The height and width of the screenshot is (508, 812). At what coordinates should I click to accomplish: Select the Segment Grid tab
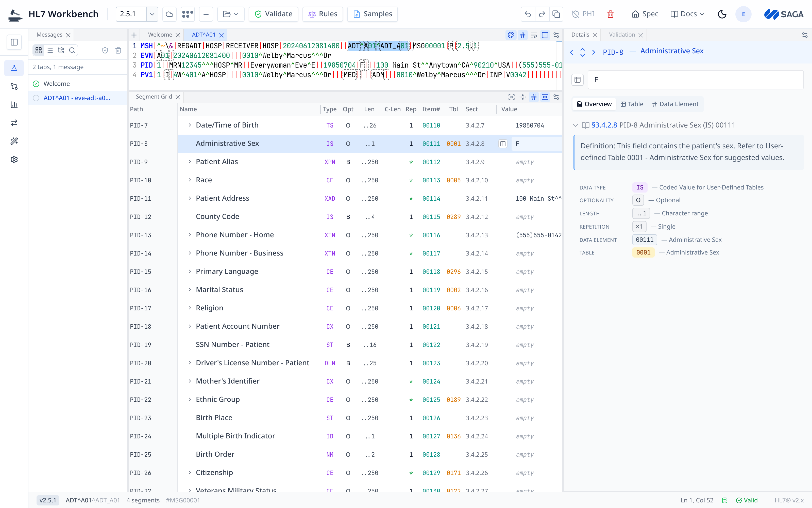tap(154, 97)
